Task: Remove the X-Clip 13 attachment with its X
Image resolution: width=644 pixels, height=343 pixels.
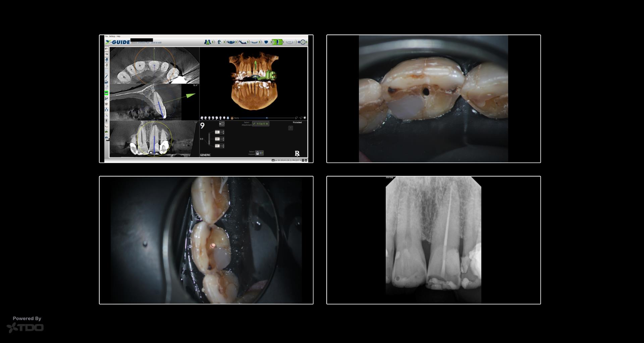Action: click(x=267, y=124)
